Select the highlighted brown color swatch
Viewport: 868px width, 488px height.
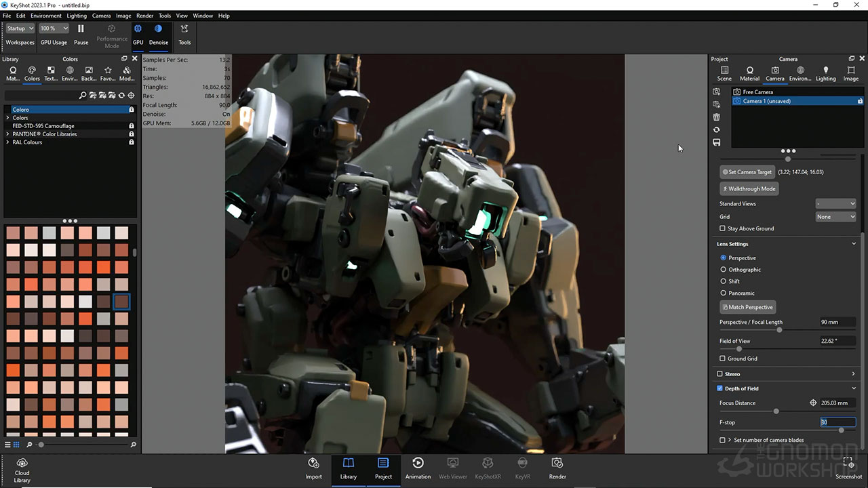[x=121, y=301]
